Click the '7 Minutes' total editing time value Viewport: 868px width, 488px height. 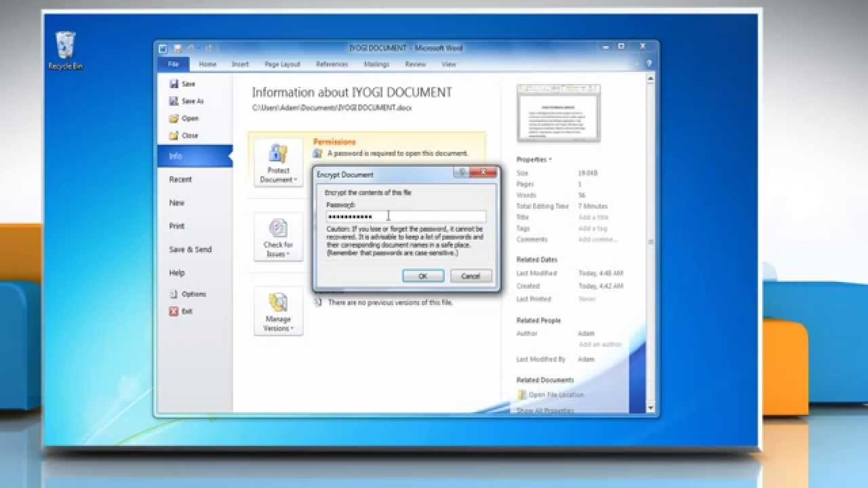593,206
